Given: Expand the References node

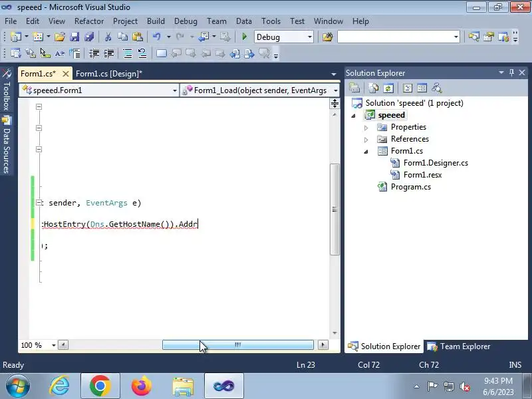Looking at the screenshot, I should [366, 140].
